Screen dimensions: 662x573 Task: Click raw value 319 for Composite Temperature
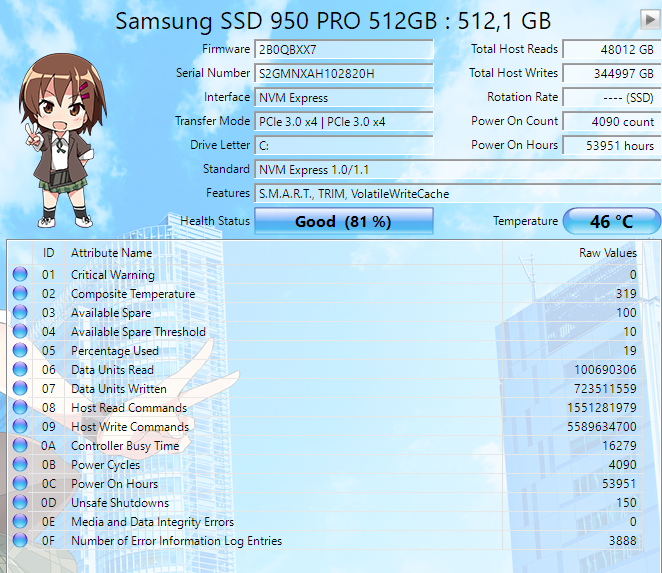click(626, 294)
